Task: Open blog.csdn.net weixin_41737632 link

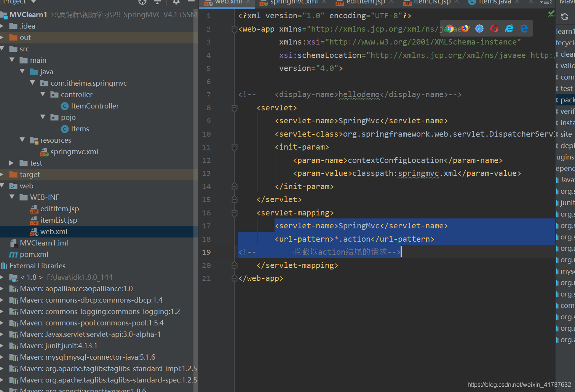Action: pos(519,385)
